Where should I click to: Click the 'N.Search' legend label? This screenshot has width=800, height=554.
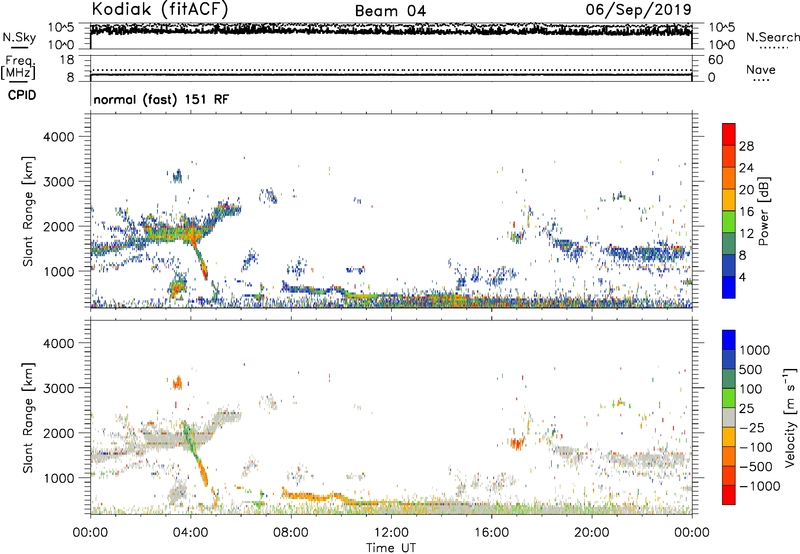click(772, 37)
